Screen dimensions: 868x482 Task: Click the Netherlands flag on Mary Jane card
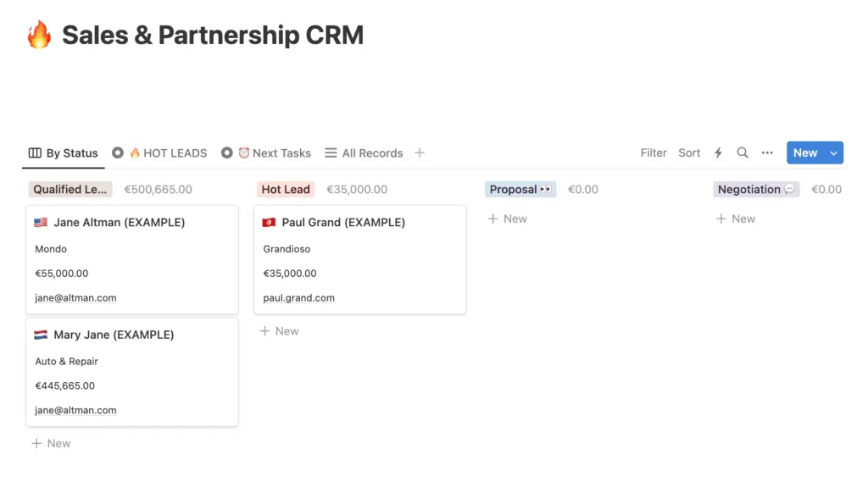pos(41,335)
